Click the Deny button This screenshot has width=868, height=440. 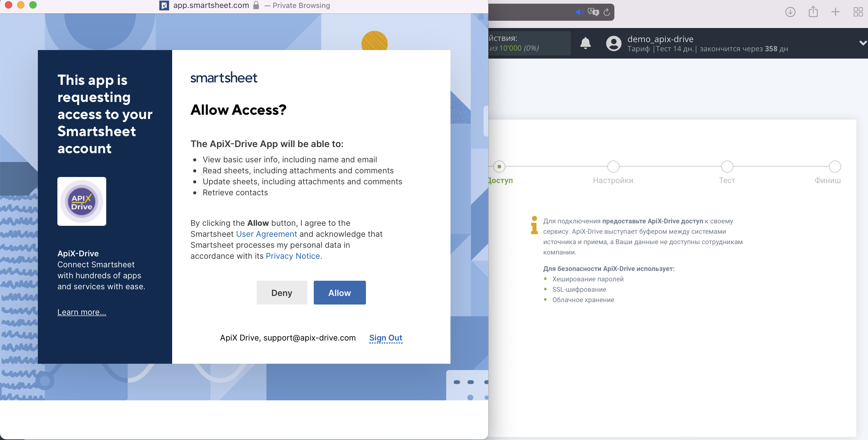click(x=282, y=292)
